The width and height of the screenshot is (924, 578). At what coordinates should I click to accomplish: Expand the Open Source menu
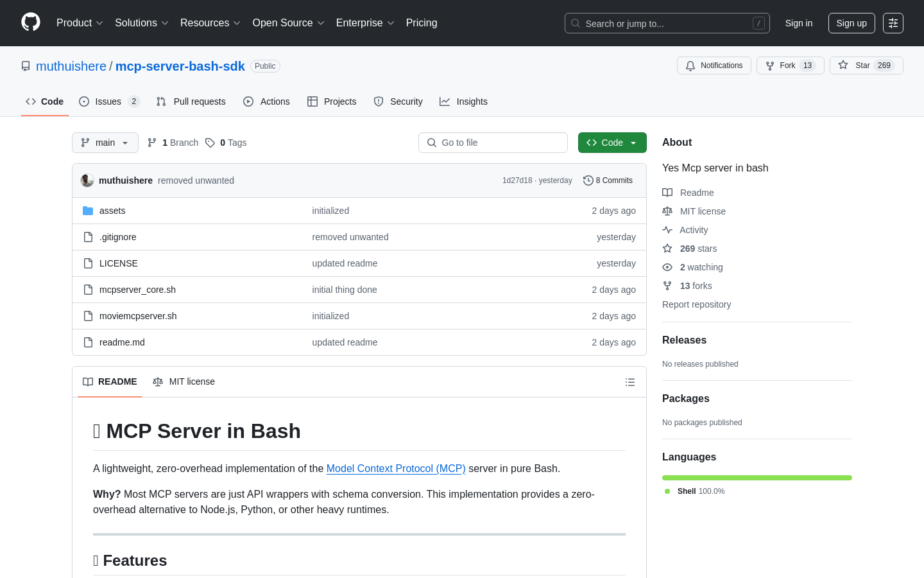click(289, 22)
